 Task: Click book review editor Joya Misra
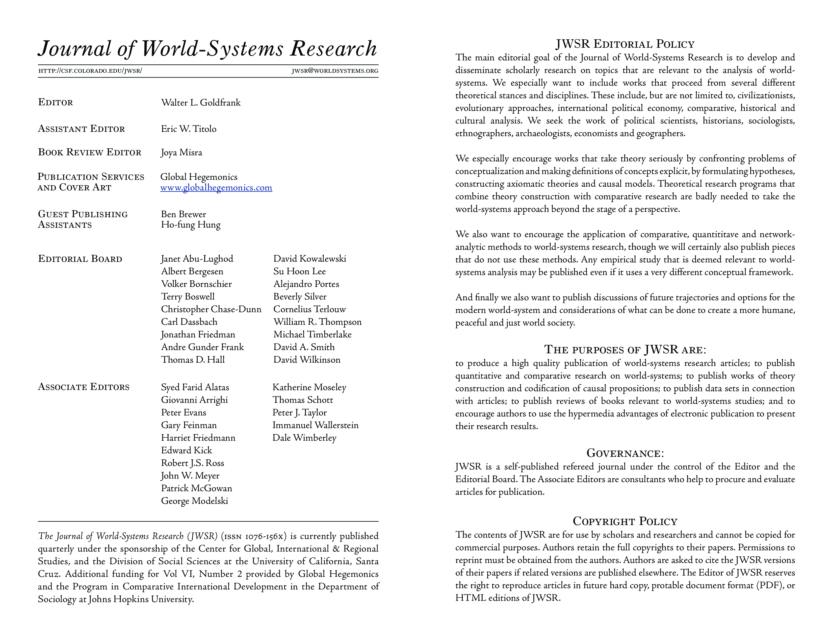pyautogui.click(x=181, y=153)
